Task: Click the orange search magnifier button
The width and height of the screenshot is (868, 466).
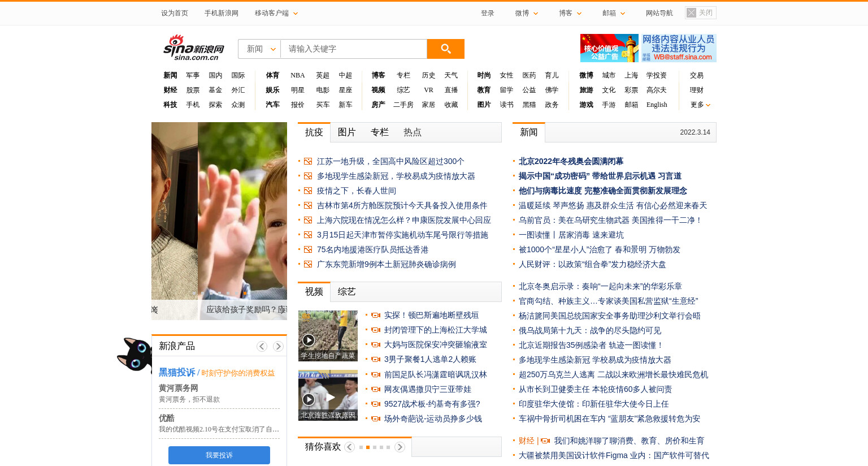Action: [x=445, y=49]
